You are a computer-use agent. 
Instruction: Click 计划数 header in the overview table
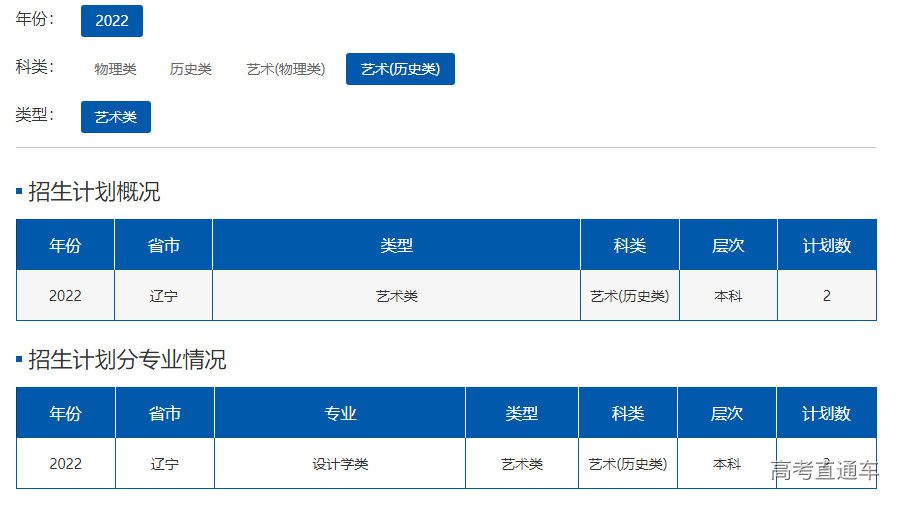coord(827,245)
